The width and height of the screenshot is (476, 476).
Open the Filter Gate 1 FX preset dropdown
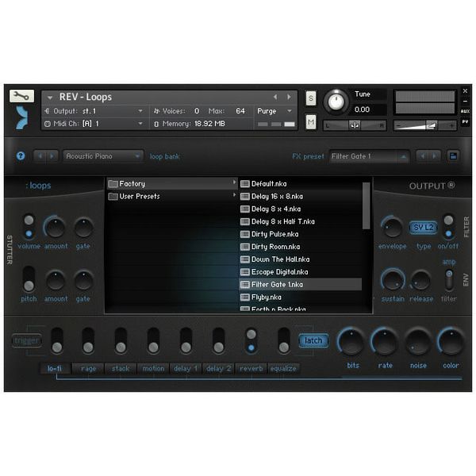click(369, 156)
